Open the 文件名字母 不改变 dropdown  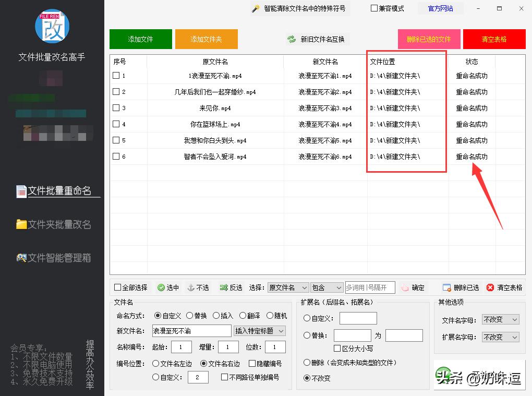point(500,319)
